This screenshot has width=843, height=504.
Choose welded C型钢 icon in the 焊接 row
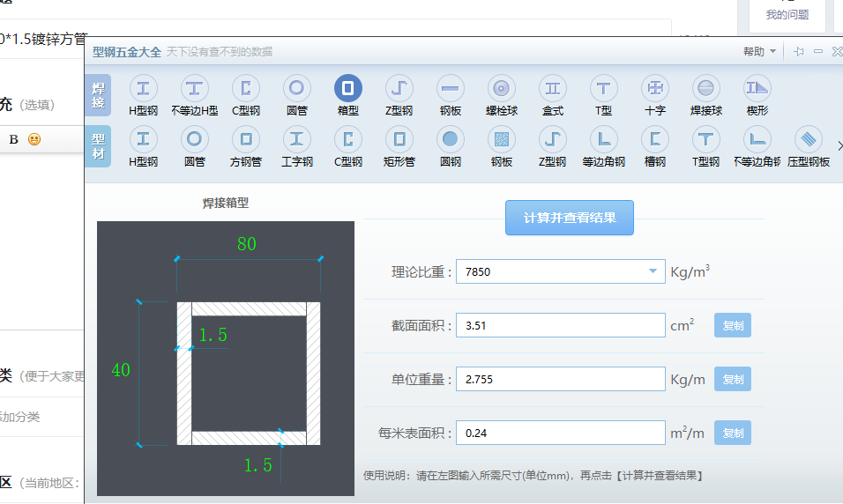246,88
